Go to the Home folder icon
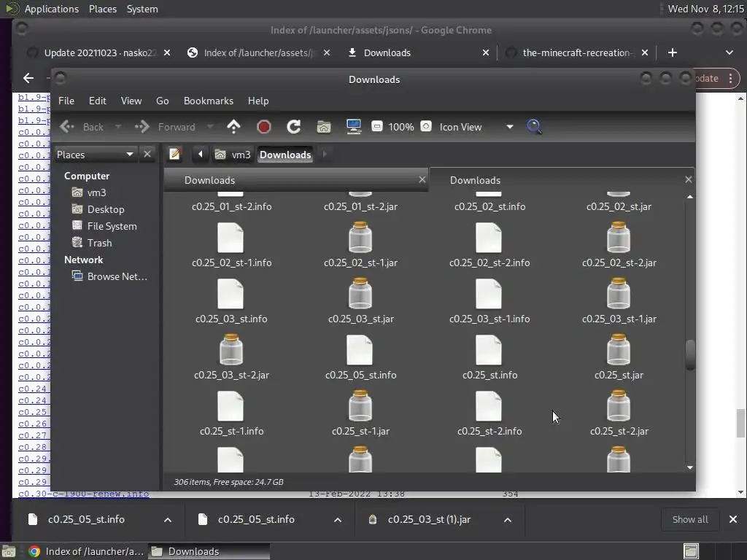Viewport: 747px width, 560px height. tap(324, 127)
